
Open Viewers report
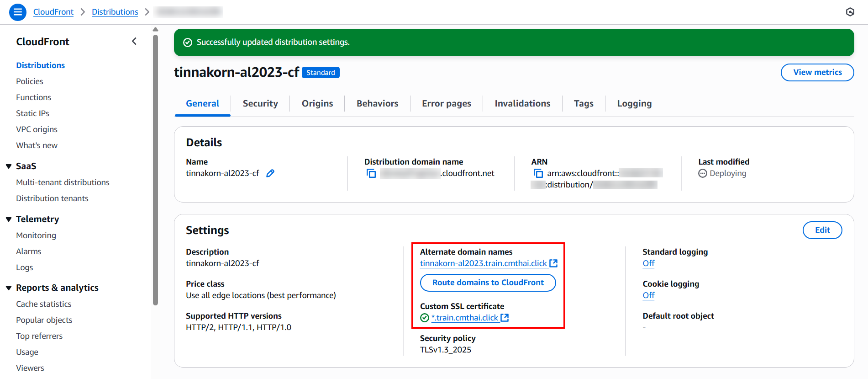[x=30, y=368]
